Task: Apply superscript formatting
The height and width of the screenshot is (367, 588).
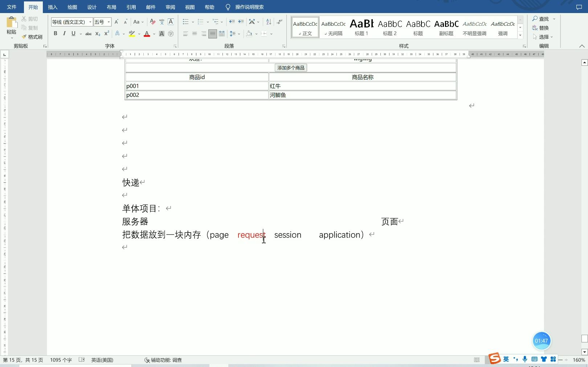Action: coord(107,34)
